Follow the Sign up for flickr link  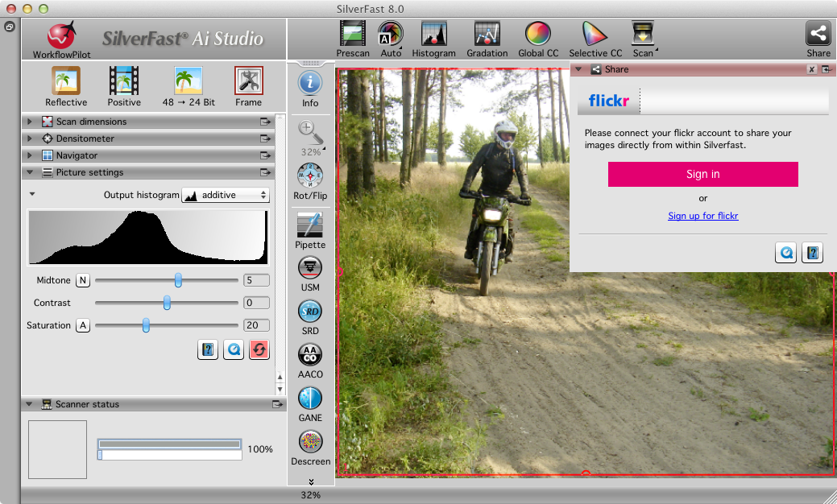click(702, 216)
